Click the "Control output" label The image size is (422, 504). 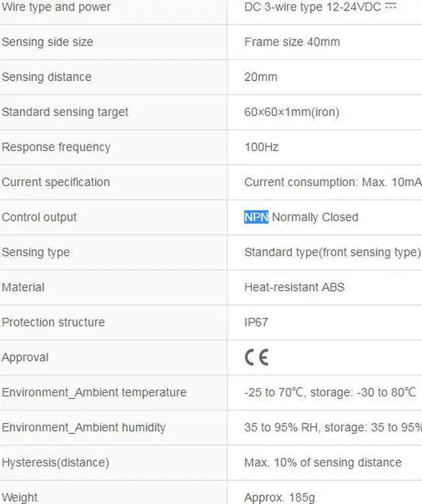click(x=39, y=217)
